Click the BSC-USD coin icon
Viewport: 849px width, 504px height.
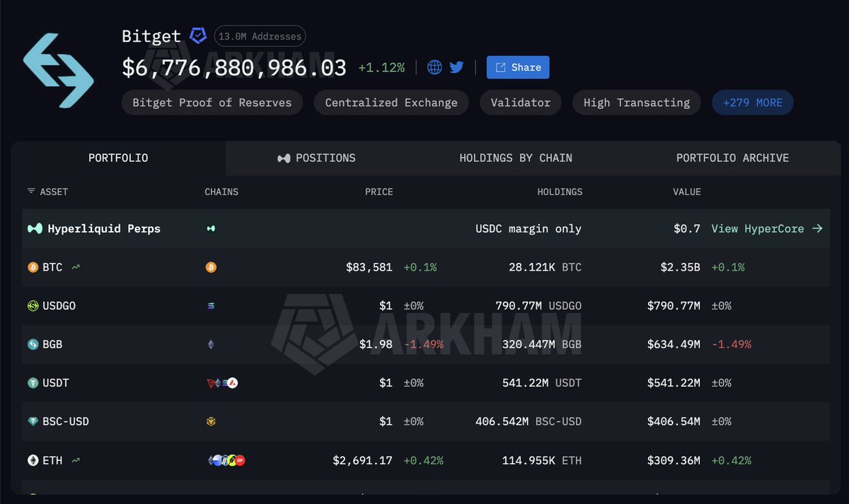pos(33,421)
